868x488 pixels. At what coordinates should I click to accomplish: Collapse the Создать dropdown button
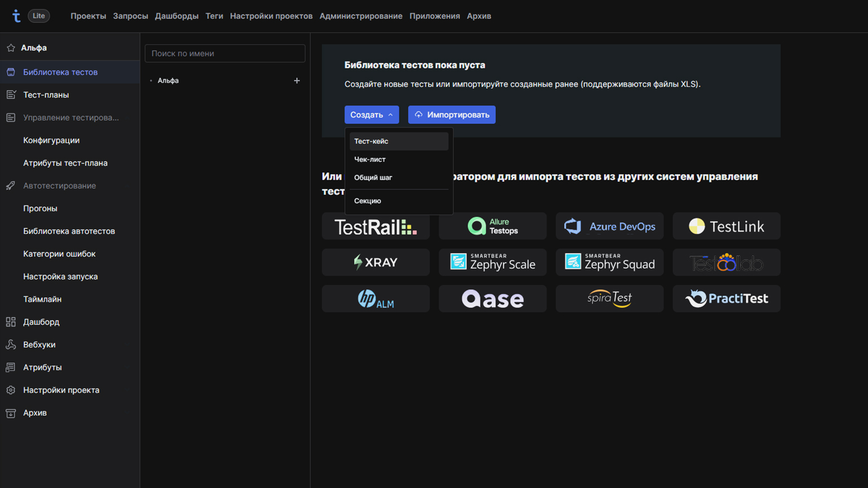(371, 114)
